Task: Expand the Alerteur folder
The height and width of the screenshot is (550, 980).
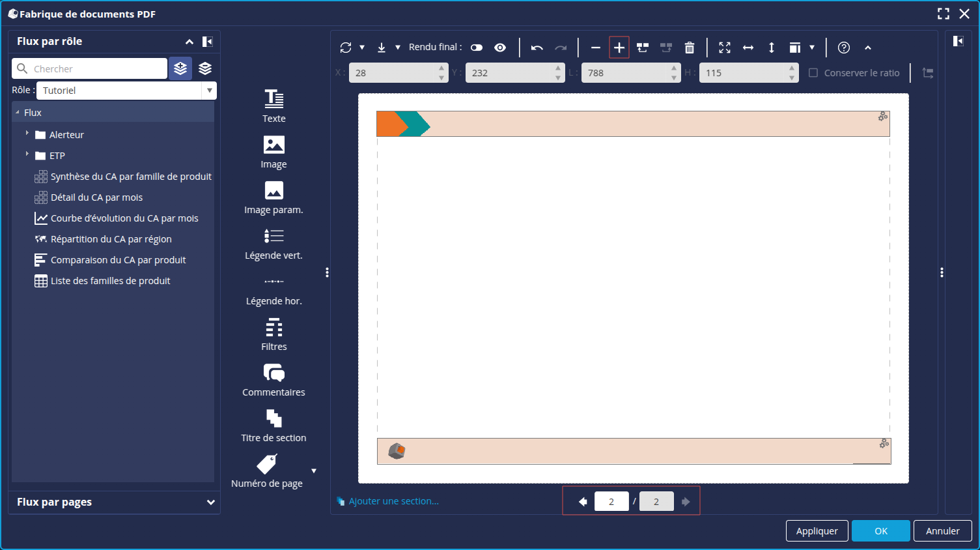Action: click(27, 134)
